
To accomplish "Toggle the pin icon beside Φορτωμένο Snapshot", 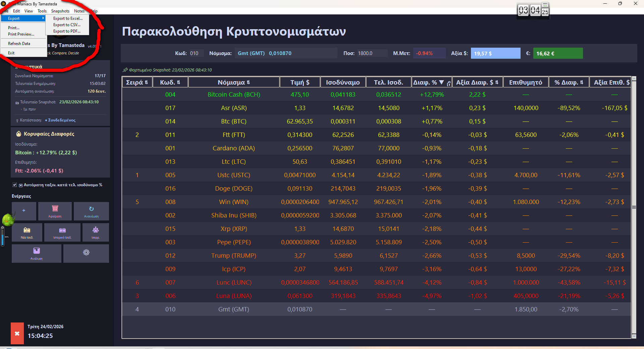I will (125, 70).
